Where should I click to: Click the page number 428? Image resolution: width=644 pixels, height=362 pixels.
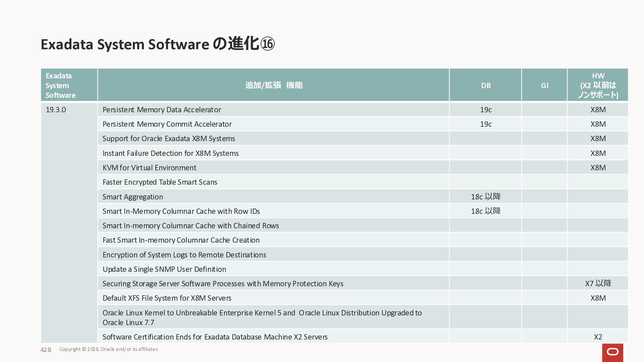[x=46, y=350]
